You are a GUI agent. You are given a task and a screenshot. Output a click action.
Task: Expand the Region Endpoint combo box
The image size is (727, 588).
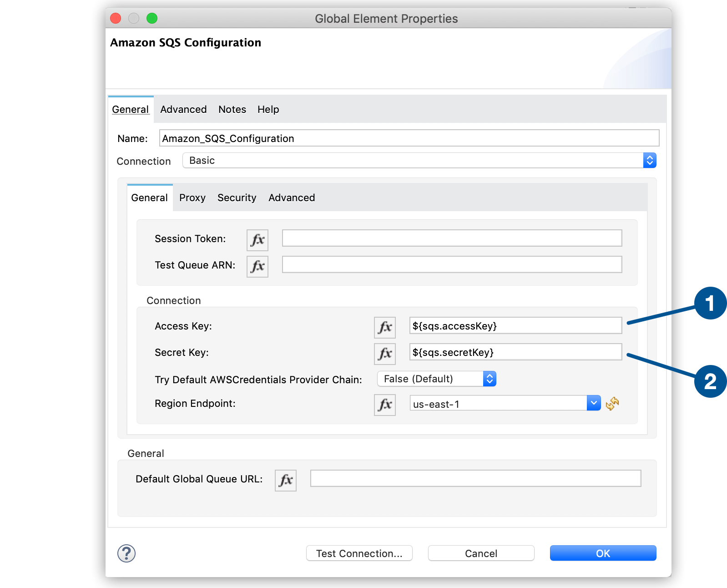click(593, 403)
